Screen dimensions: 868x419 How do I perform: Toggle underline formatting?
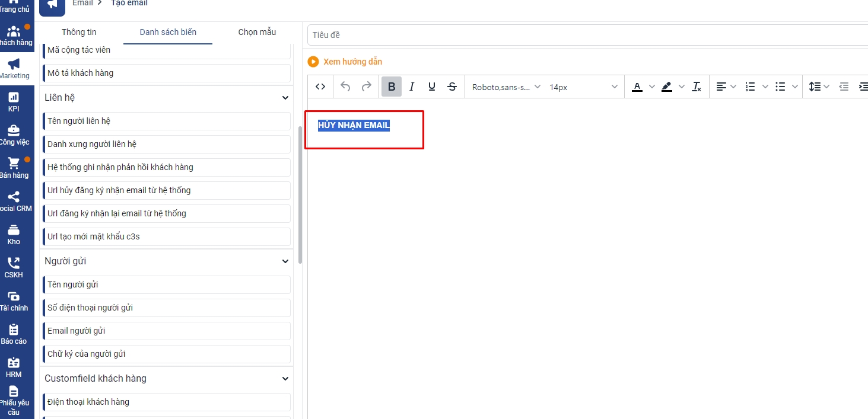click(432, 87)
